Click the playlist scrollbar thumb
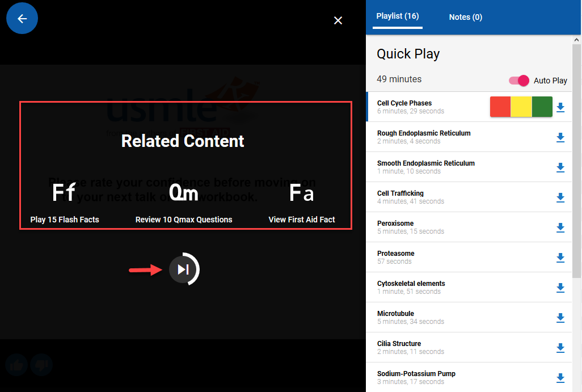 coord(576,161)
